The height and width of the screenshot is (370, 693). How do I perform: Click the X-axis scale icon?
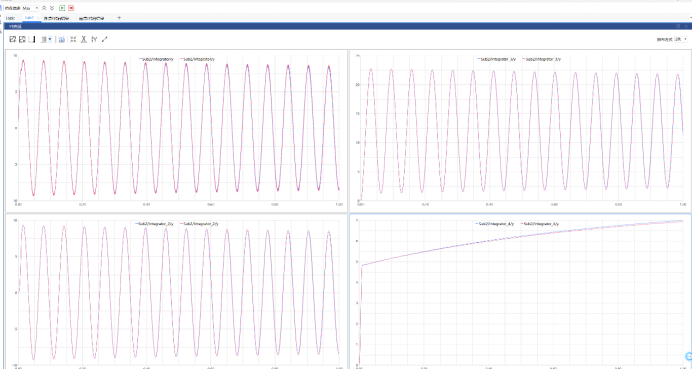[x=84, y=39]
